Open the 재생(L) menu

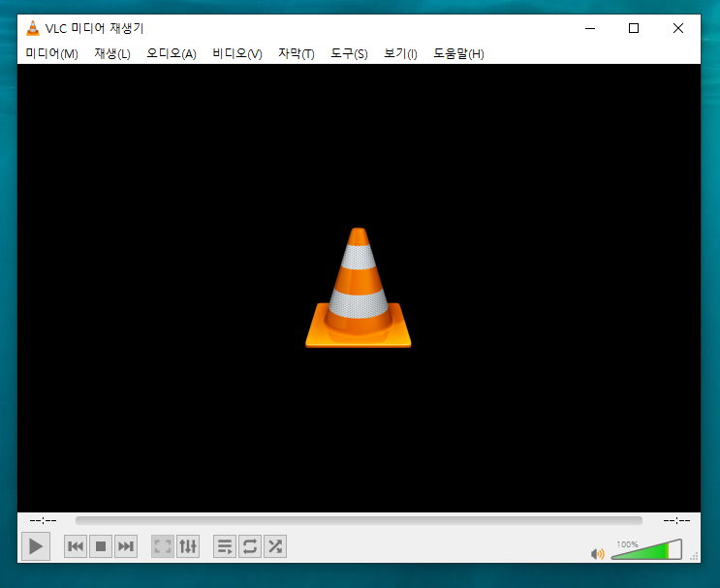pyautogui.click(x=112, y=53)
